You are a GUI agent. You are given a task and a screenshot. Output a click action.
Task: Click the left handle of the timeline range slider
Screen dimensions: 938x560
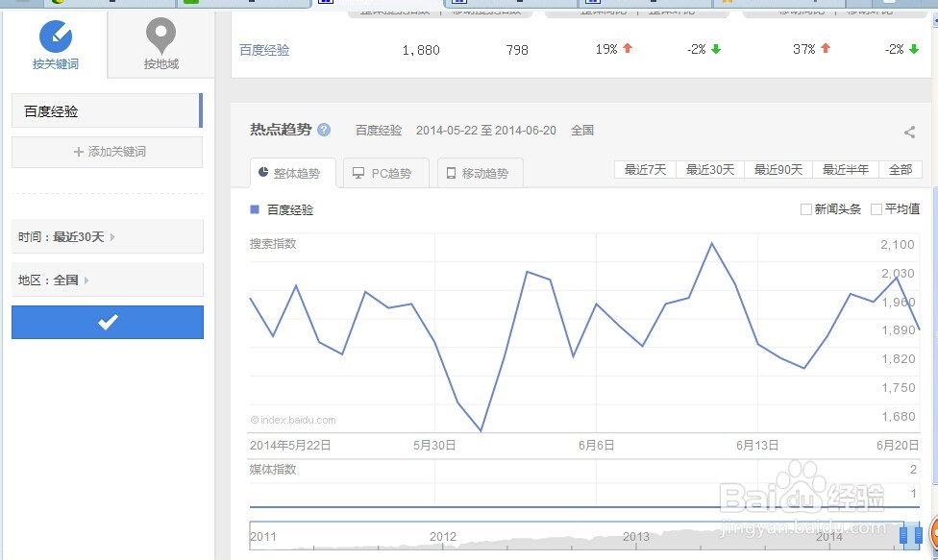pos(903,535)
